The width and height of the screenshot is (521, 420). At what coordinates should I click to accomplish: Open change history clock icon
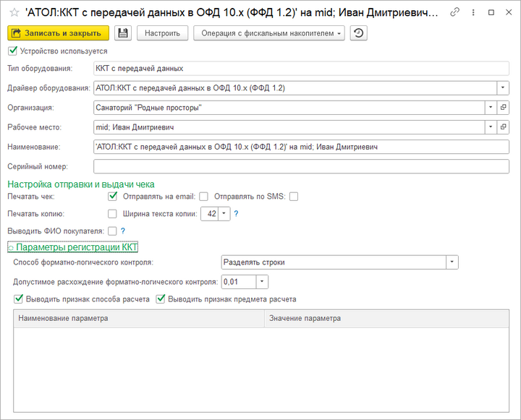tap(358, 33)
